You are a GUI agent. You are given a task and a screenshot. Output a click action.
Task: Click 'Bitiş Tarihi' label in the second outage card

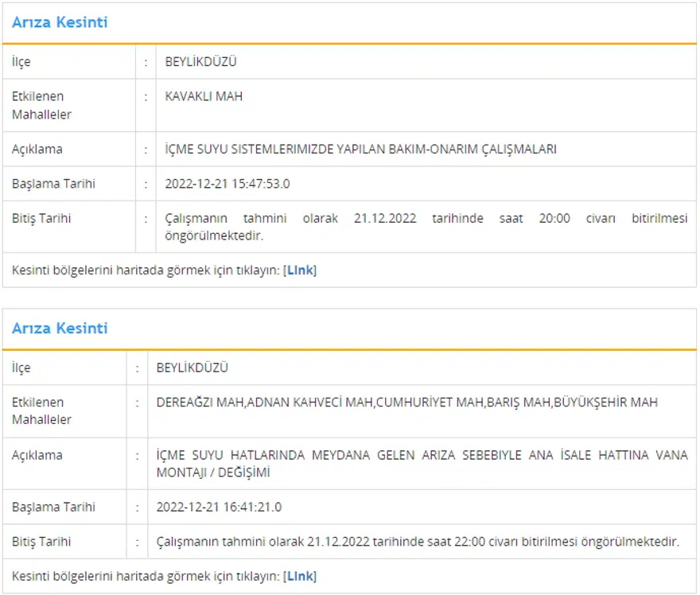click(41, 542)
